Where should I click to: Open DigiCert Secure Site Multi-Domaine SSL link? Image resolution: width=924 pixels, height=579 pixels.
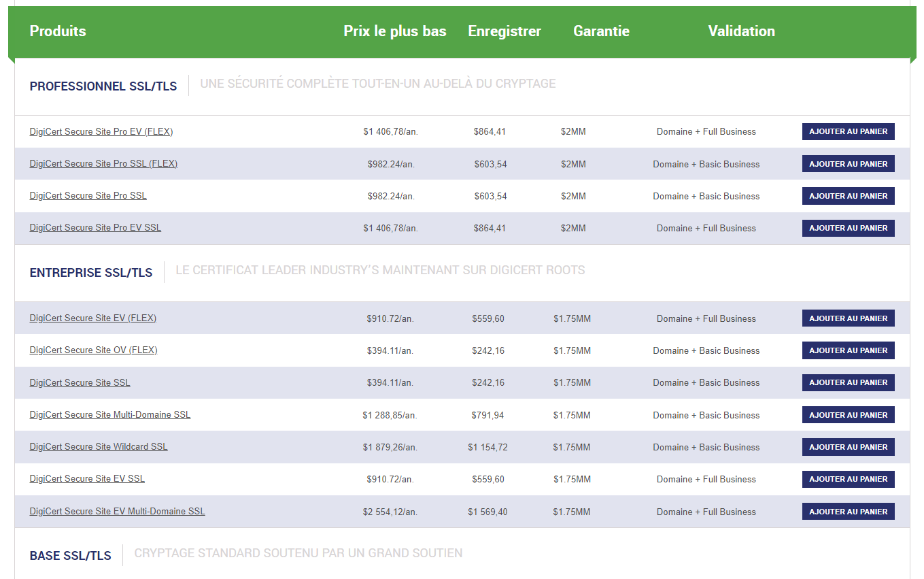click(x=110, y=414)
